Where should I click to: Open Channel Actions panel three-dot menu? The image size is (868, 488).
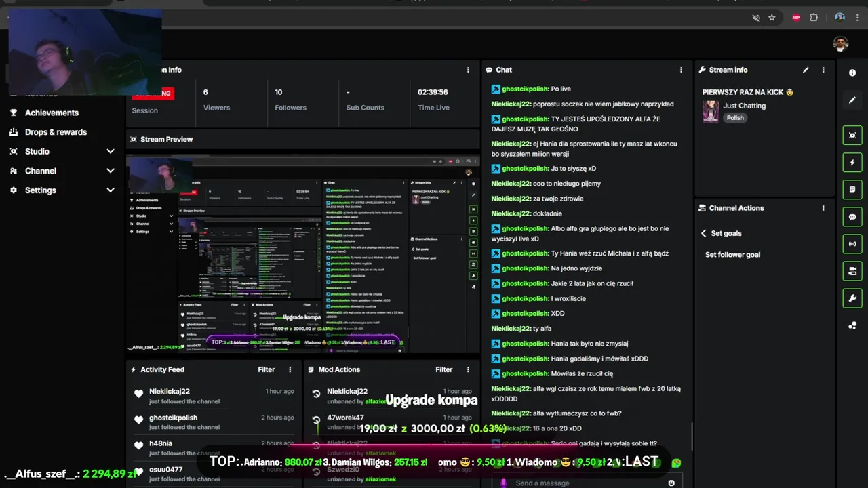pyautogui.click(x=823, y=208)
